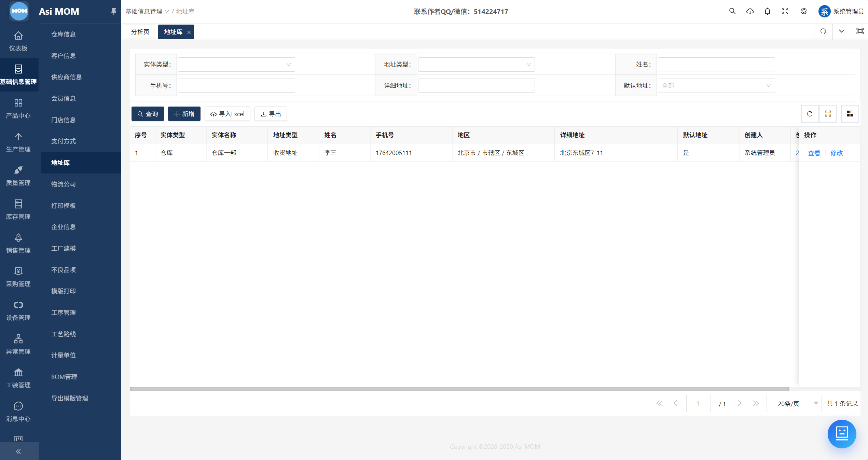Open the 采购管理 module icon
The width and height of the screenshot is (868, 460).
click(x=18, y=271)
